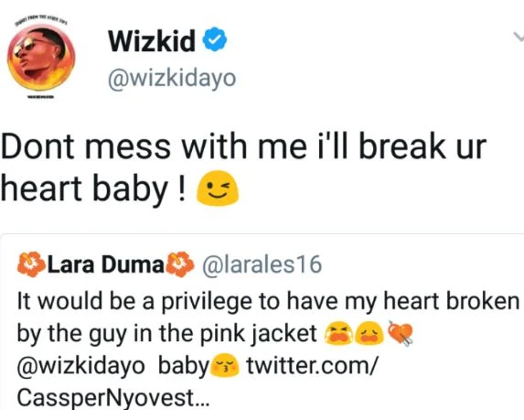
Task: Open Lara Duma's quoted tweet name
Action: point(105,264)
